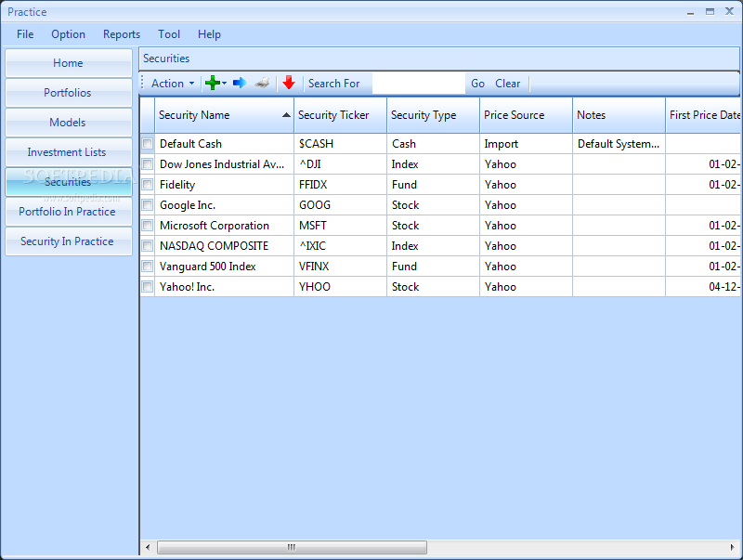The height and width of the screenshot is (560, 743).
Task: Open Portfolio In Practice
Action: (x=68, y=212)
